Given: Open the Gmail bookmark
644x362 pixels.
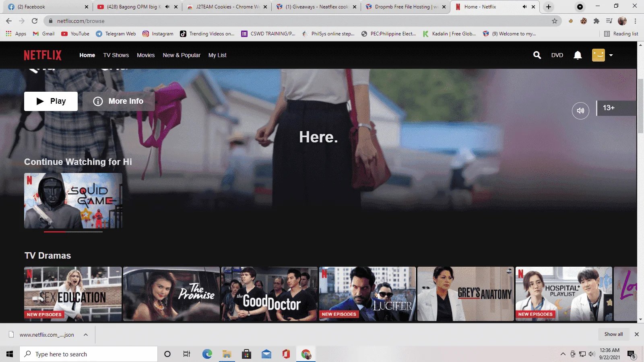Looking at the screenshot, I should [43, 34].
